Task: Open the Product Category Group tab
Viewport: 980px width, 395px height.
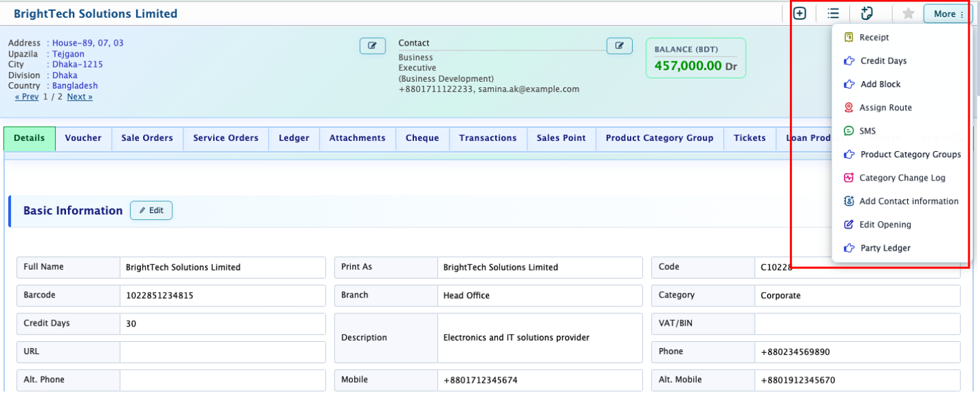Action: 659,138
